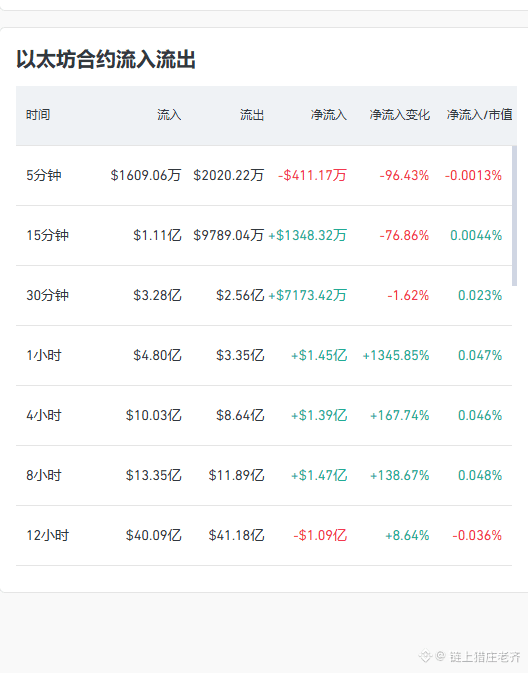The width and height of the screenshot is (528, 673).
Task: Select the 30分钟 row label
Action: pos(47,295)
